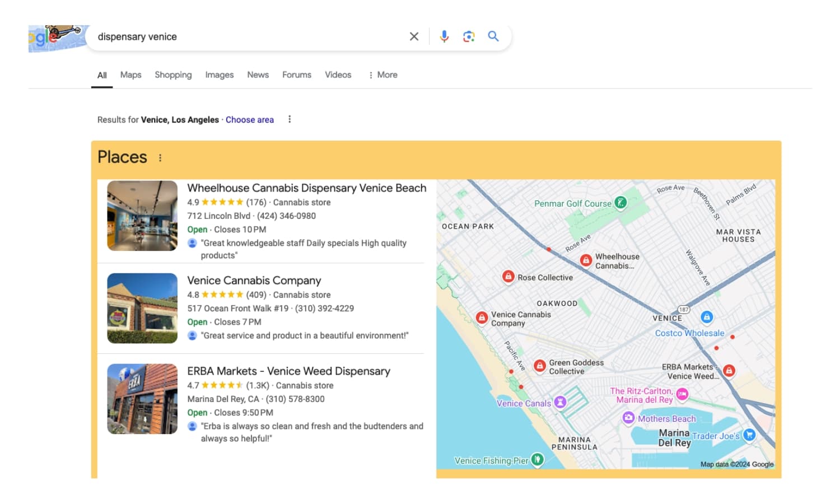
Task: Open the ERBA Markets dispensary listing
Action: click(x=288, y=371)
